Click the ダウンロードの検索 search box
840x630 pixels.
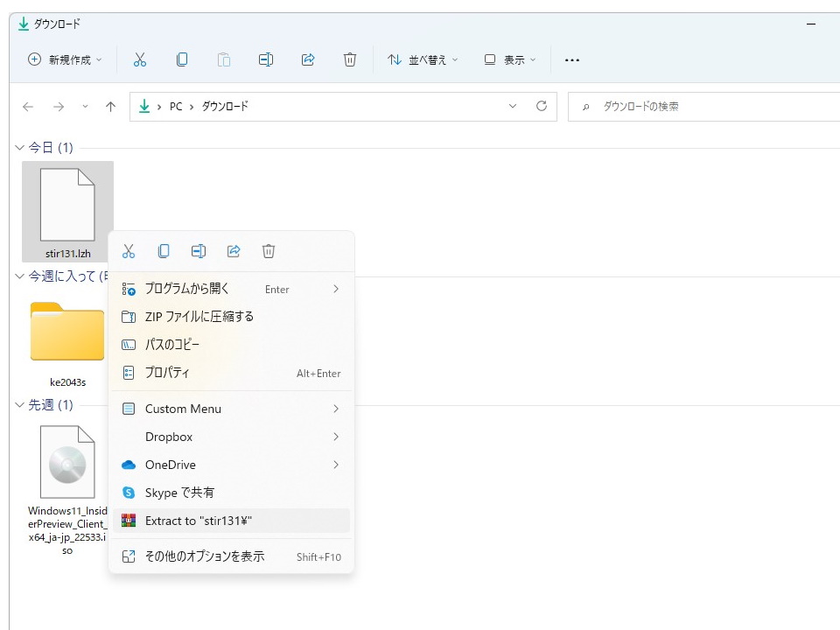coord(703,107)
